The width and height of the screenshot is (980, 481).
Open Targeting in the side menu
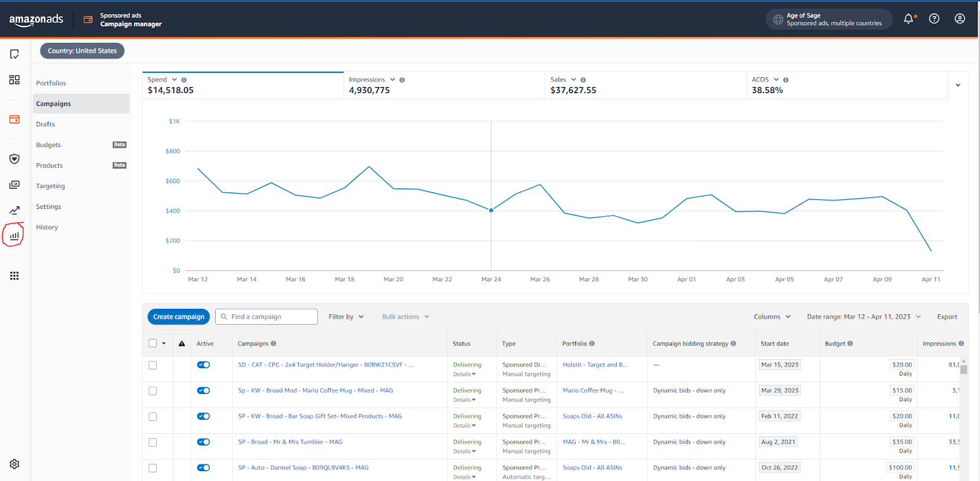tap(50, 186)
